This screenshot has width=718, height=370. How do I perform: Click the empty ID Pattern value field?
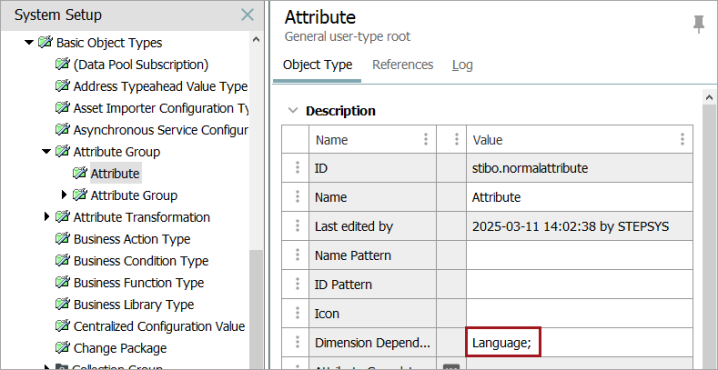tap(579, 284)
